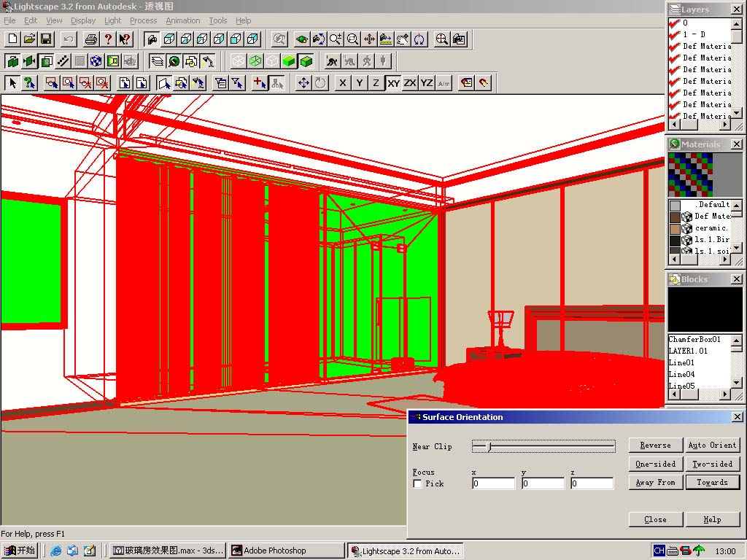
Task: Click the arrow Select tool icon
Action: [x=12, y=83]
